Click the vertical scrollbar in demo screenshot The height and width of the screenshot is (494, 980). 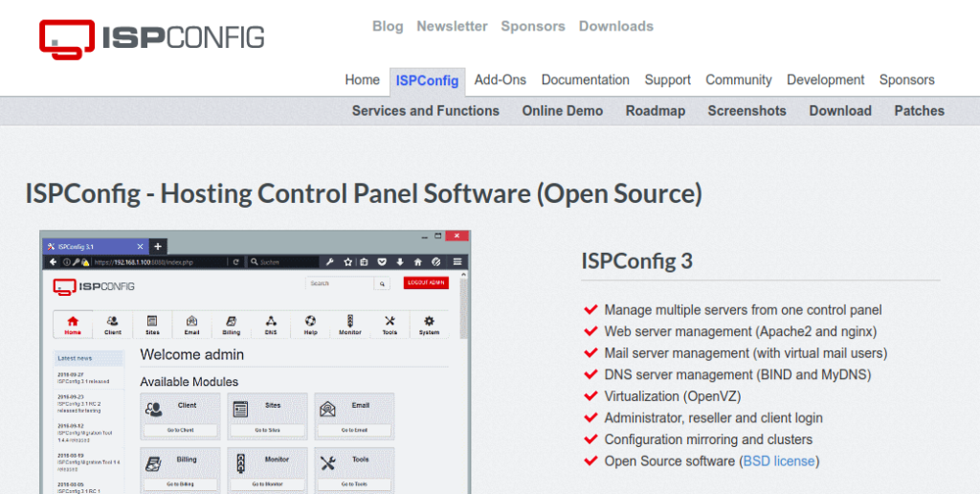(x=463, y=307)
